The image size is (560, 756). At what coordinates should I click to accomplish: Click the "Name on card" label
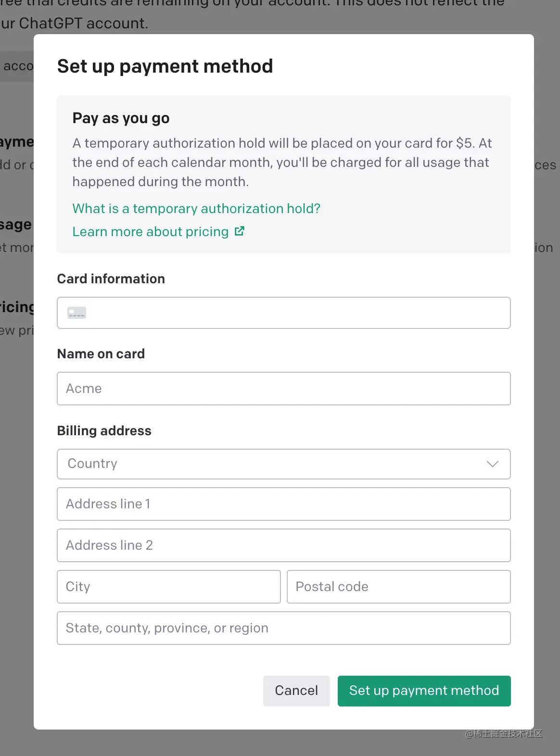tap(101, 354)
